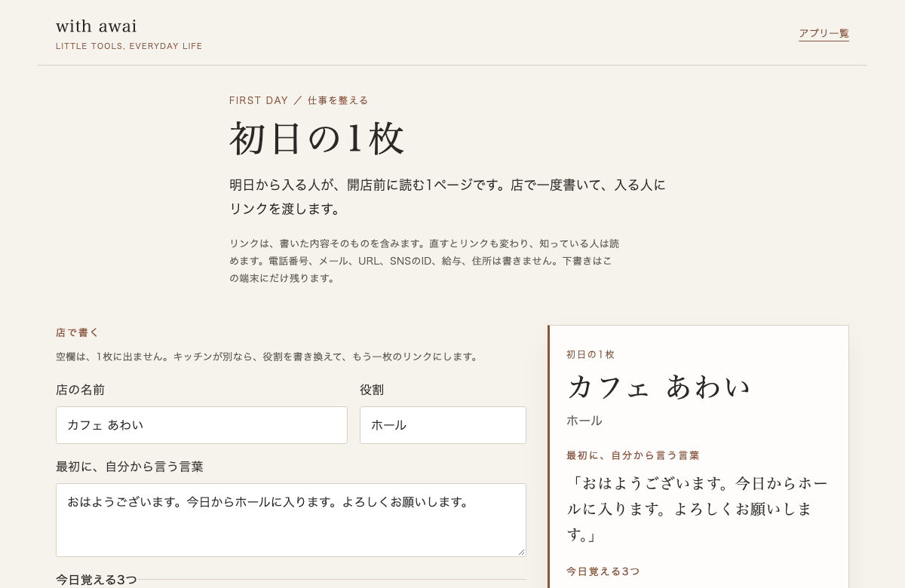
Task: Click the note starting リンクは、書いた内容
Action: tap(424, 261)
